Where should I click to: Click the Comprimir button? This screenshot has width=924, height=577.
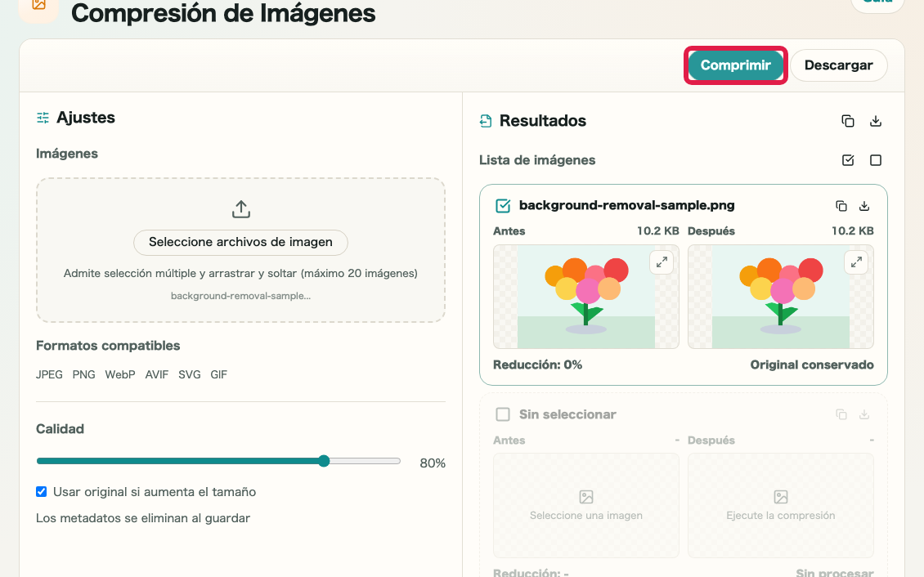[735, 65]
